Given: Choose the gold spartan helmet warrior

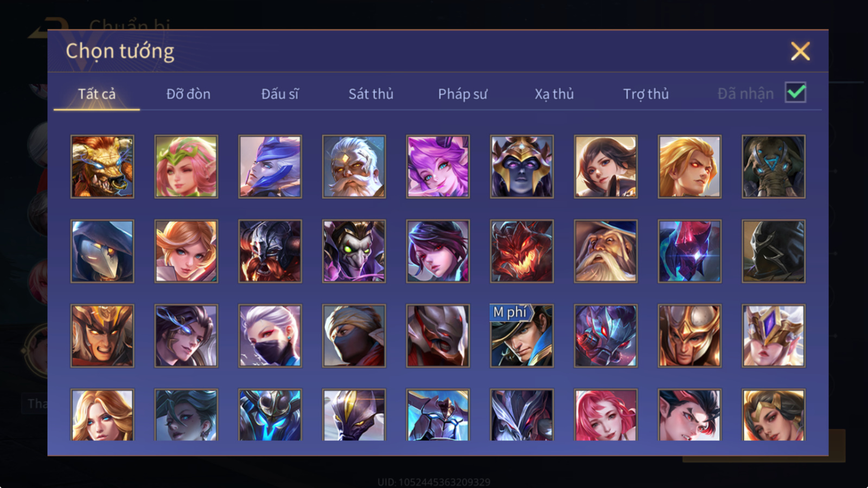Looking at the screenshot, I should click(690, 336).
